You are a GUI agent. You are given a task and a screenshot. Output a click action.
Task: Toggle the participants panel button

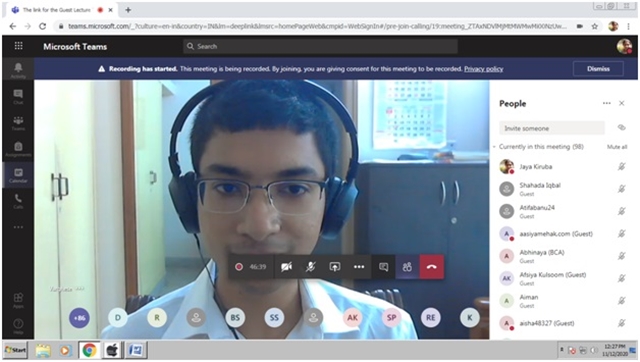pyautogui.click(x=407, y=267)
